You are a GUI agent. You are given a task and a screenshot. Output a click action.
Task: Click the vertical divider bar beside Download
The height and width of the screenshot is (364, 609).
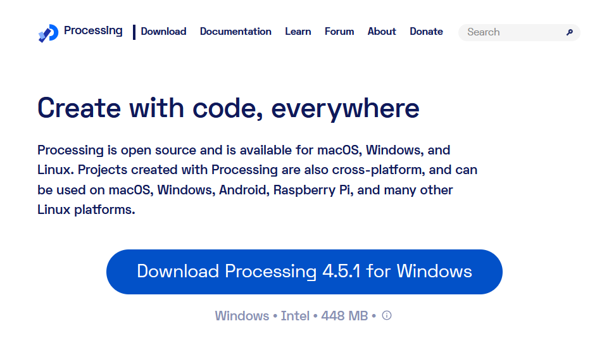pos(134,32)
